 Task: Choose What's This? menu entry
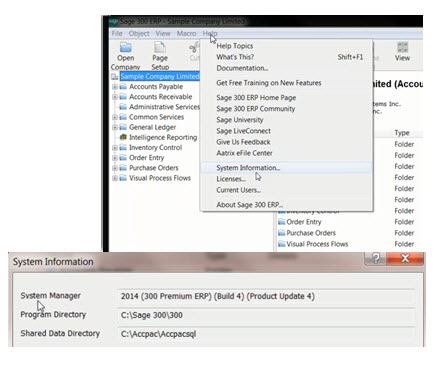[287, 57]
